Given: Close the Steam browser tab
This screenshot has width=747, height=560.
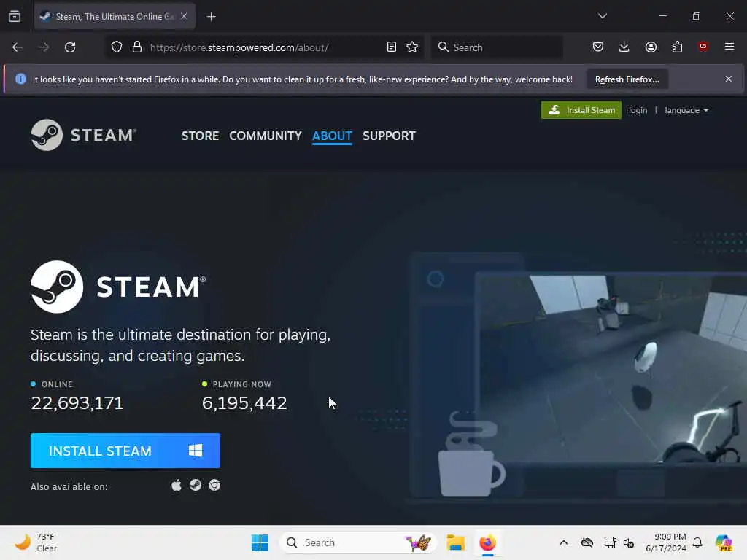Looking at the screenshot, I should [184, 16].
